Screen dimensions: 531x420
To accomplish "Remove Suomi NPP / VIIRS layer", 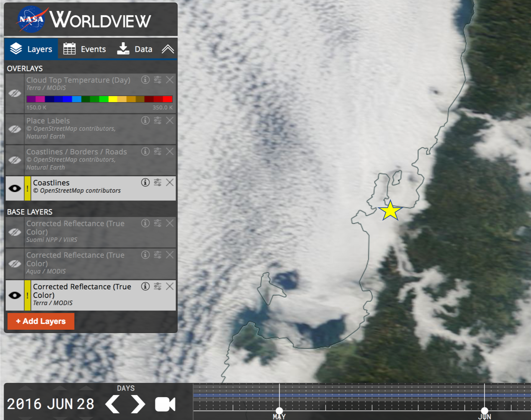I will click(x=170, y=223).
